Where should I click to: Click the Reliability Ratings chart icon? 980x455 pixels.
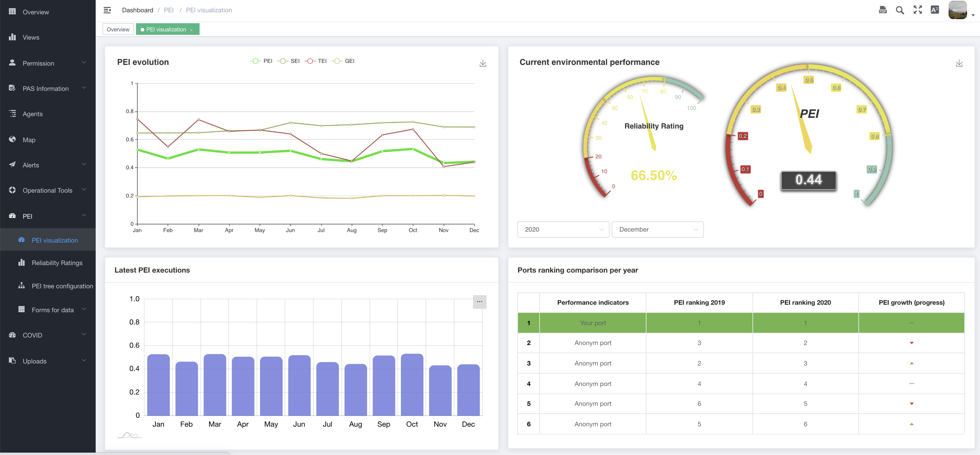[21, 262]
